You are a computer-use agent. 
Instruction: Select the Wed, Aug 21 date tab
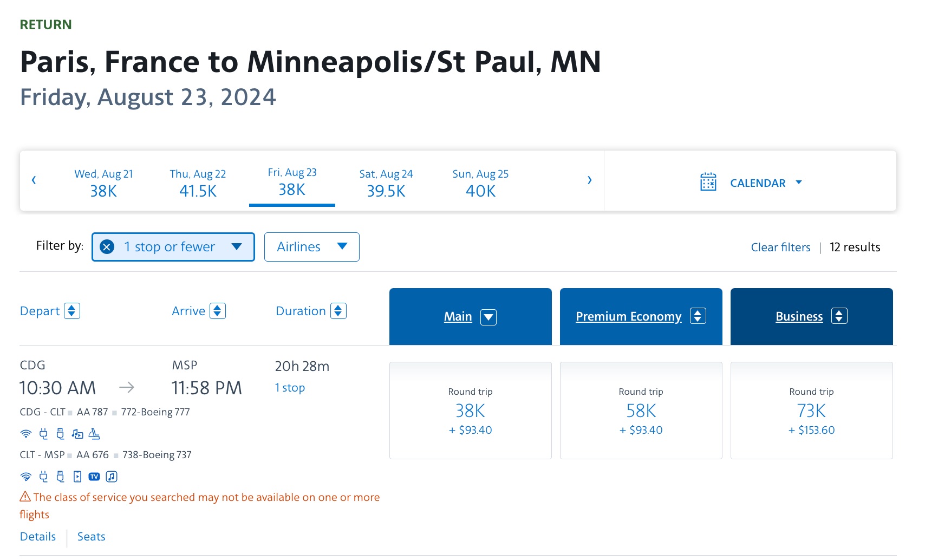[103, 183]
